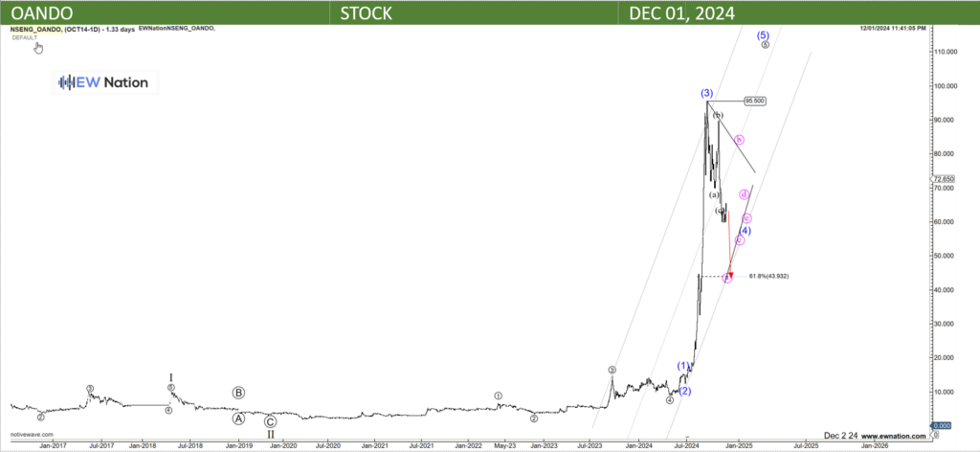980x452 pixels.
Task: Click the Jul-2024 time axis label
Action: tap(687, 445)
